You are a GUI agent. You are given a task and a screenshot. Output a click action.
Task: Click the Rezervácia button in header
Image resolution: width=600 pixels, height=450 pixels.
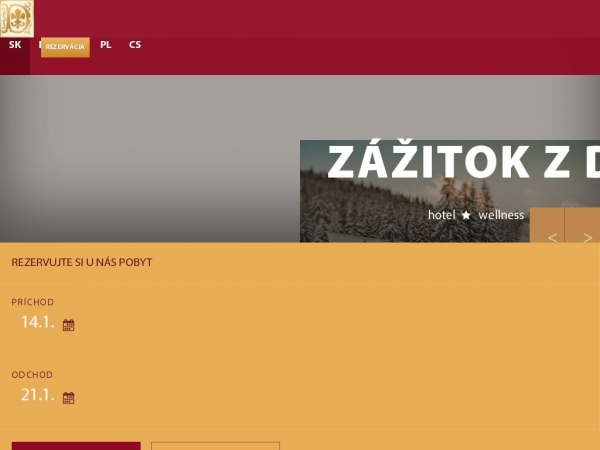[x=65, y=47]
